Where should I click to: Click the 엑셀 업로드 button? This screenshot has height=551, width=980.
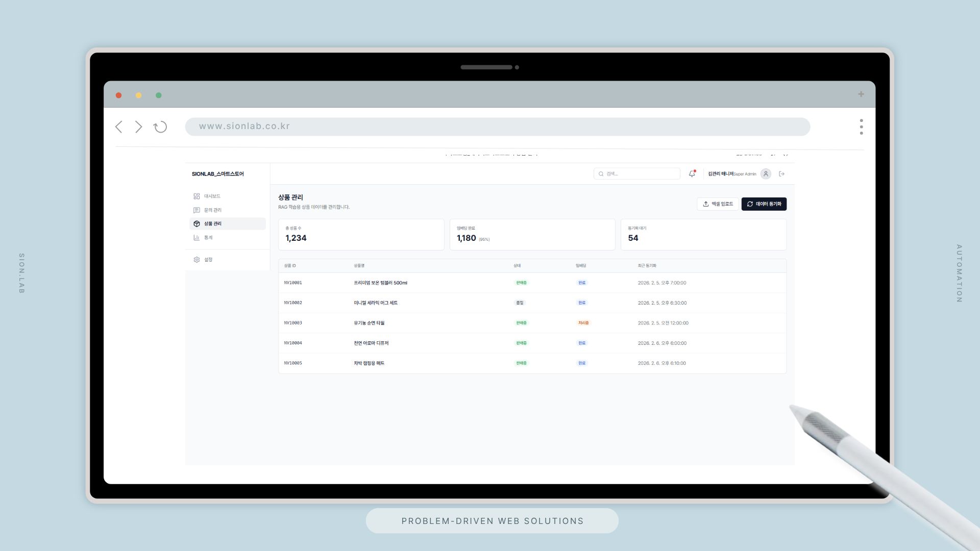(x=718, y=204)
